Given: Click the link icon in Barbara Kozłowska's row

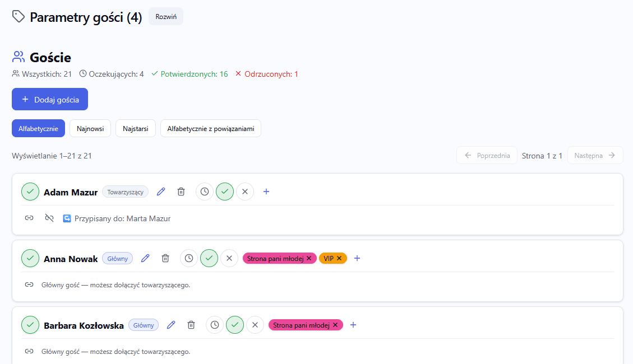Looking at the screenshot, I should point(29,351).
